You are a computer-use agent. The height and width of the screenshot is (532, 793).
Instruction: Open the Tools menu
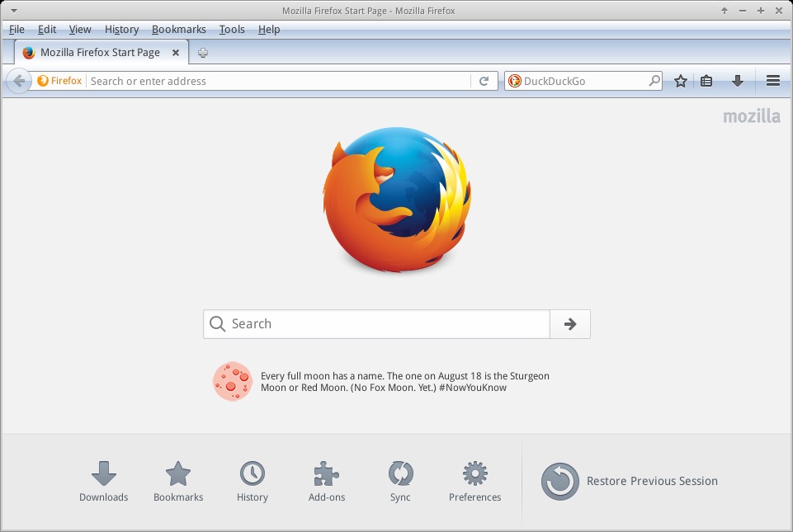(232, 30)
